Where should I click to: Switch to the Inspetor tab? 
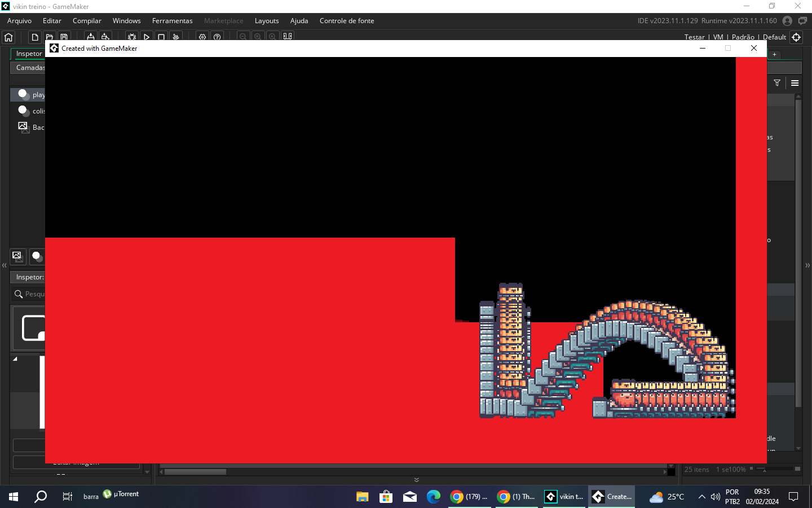click(x=28, y=54)
